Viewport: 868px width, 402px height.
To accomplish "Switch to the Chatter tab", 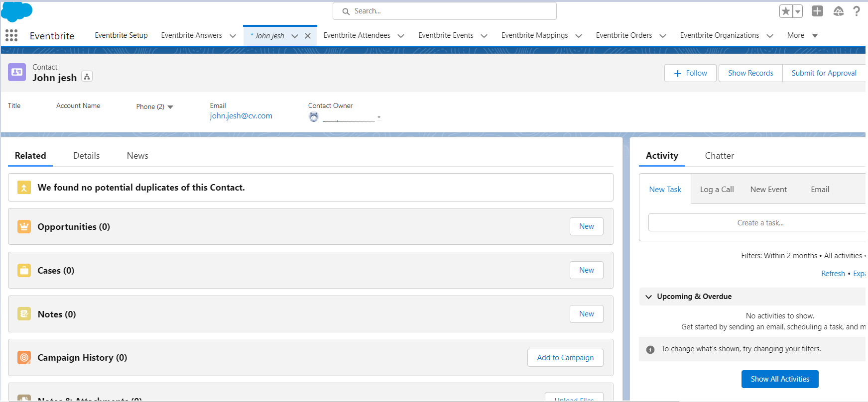I will [719, 156].
